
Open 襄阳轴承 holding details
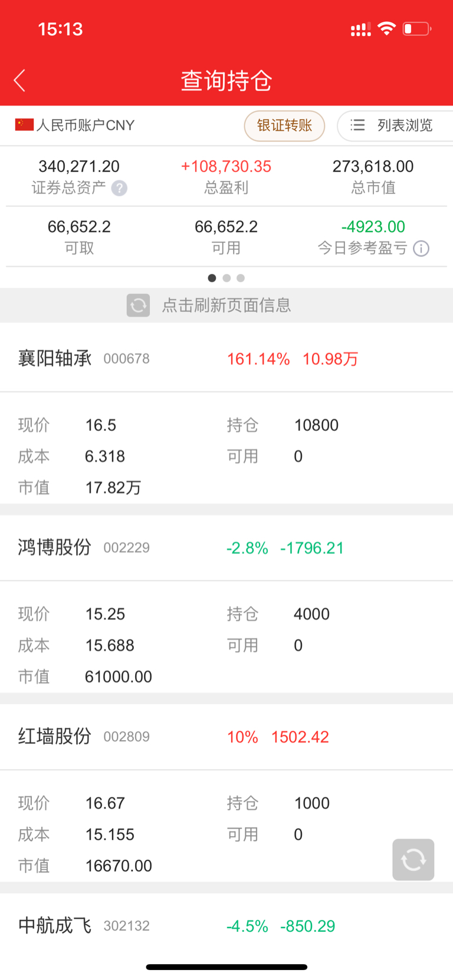(x=55, y=358)
